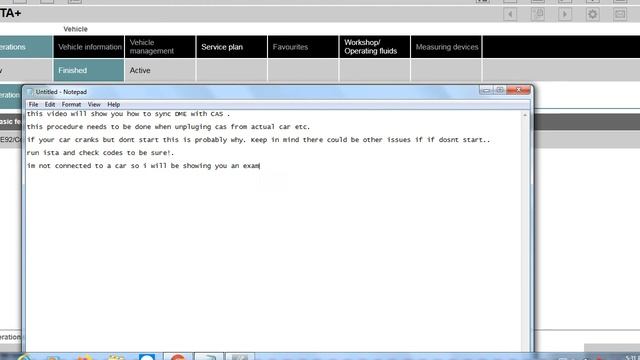Open the Notepad Format menu

coord(71,104)
